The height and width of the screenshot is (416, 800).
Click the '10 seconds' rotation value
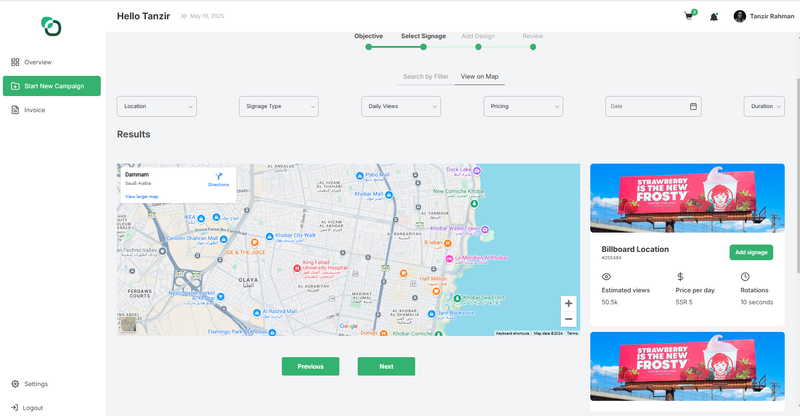coord(757,302)
